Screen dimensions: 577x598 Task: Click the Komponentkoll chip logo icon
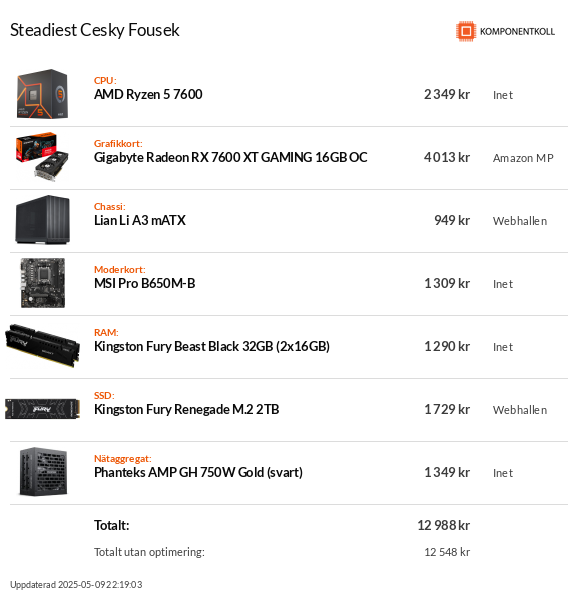tap(466, 31)
